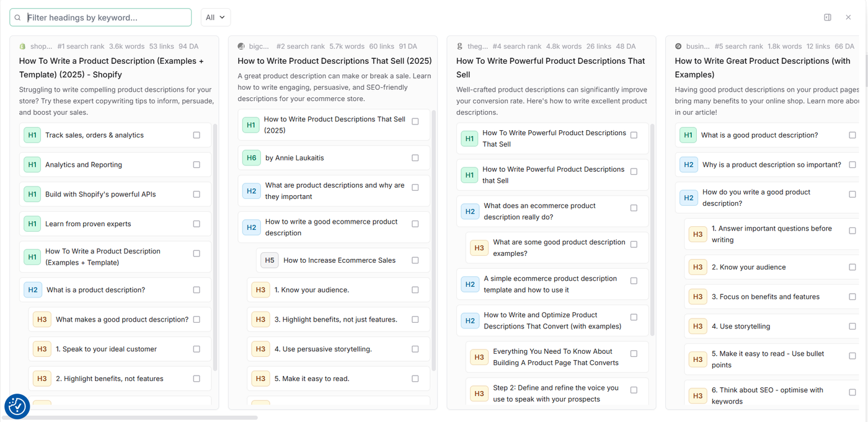Viewport: 868px width, 422px height.
Task: Click the BigCommerce favicon in the second column header
Action: pos(241,46)
